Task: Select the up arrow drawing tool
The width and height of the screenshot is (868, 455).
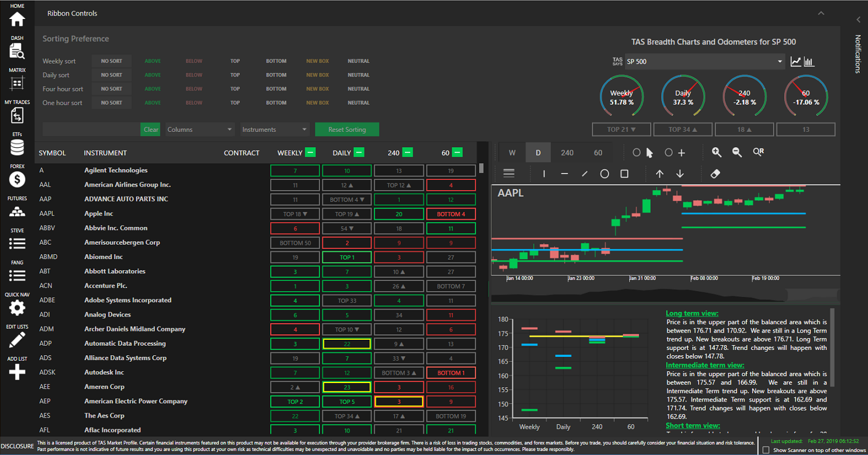Action: 660,174
